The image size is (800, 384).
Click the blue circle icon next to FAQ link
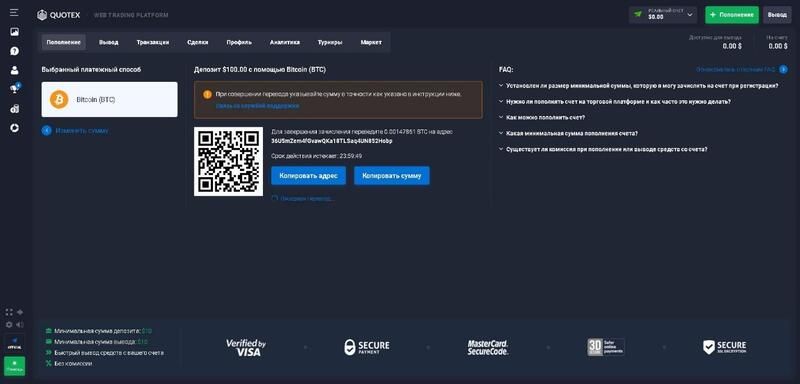784,69
